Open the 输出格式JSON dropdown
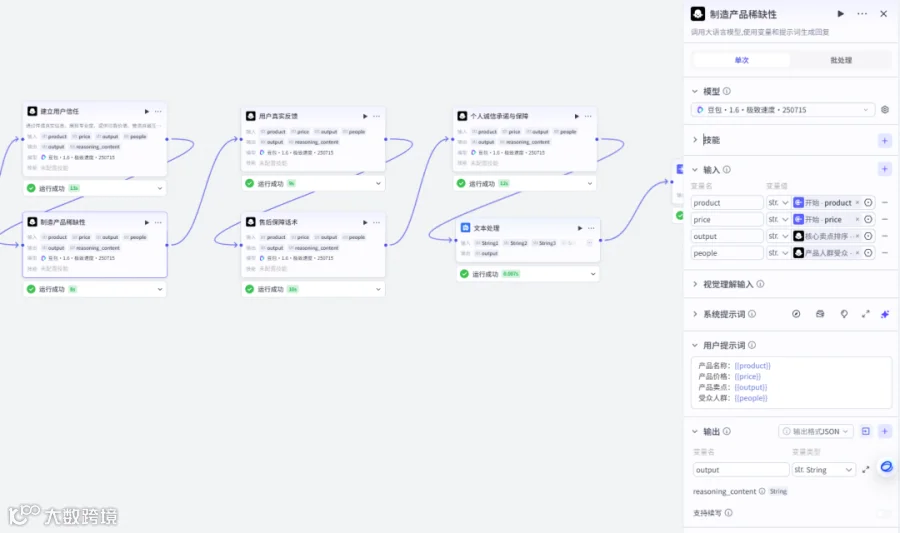Viewport: 900px width, 533px height. [816, 431]
